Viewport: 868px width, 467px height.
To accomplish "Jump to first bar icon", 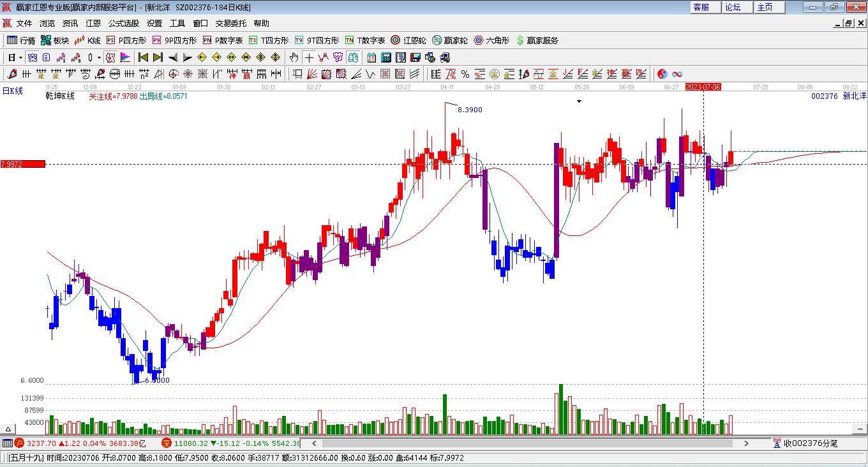I will click(144, 57).
